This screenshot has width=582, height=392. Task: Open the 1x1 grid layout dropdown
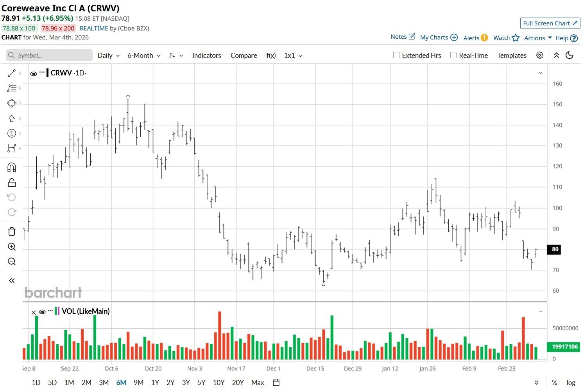(293, 55)
